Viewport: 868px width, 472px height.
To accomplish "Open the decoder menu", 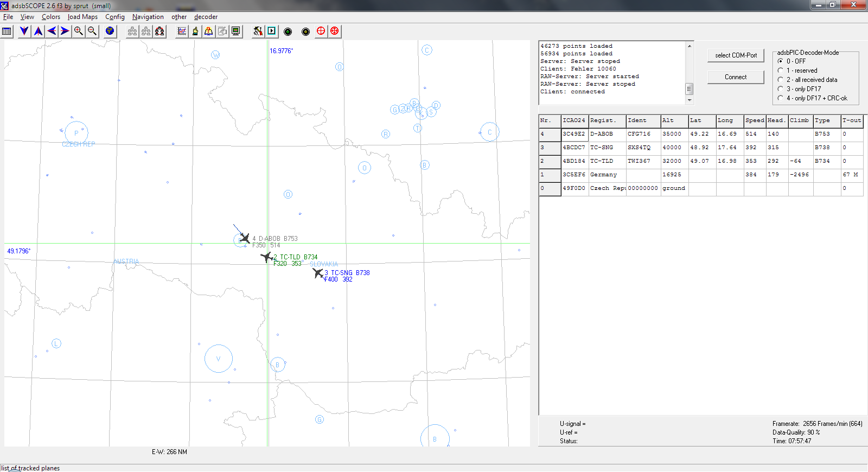I will [206, 17].
